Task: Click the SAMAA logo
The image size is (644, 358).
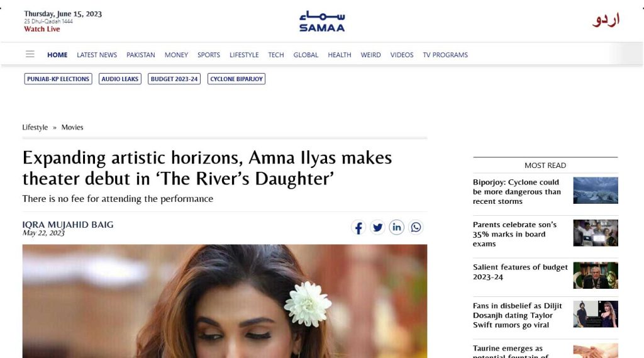Action: pyautogui.click(x=322, y=21)
